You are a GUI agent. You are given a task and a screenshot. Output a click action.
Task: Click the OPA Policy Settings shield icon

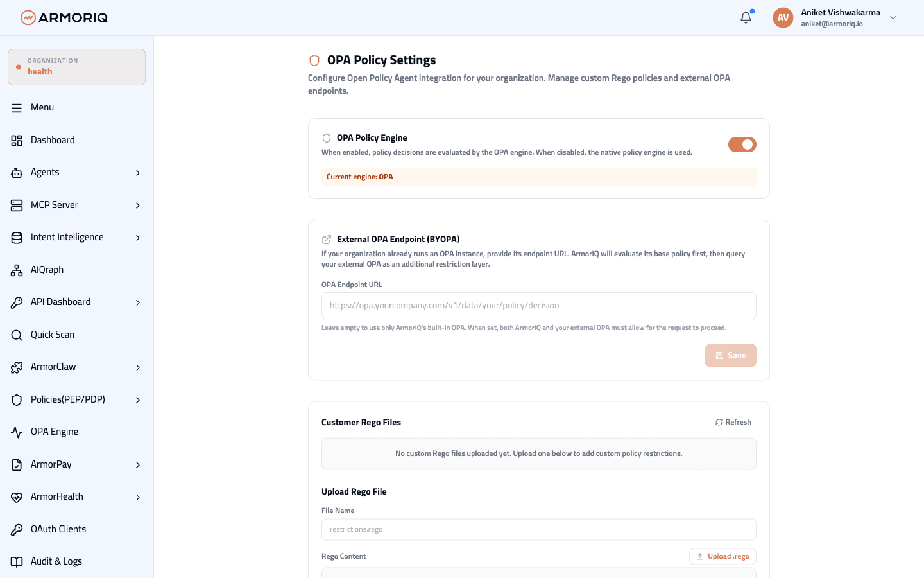(x=314, y=60)
